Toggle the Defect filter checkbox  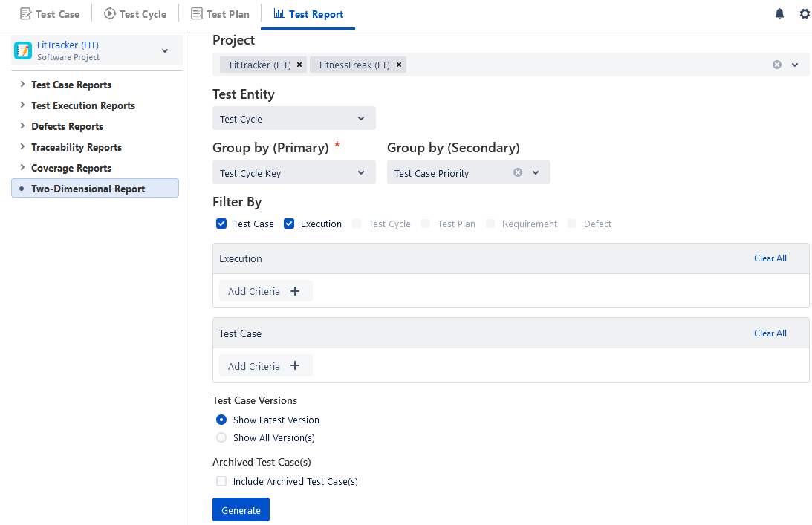pyautogui.click(x=572, y=224)
